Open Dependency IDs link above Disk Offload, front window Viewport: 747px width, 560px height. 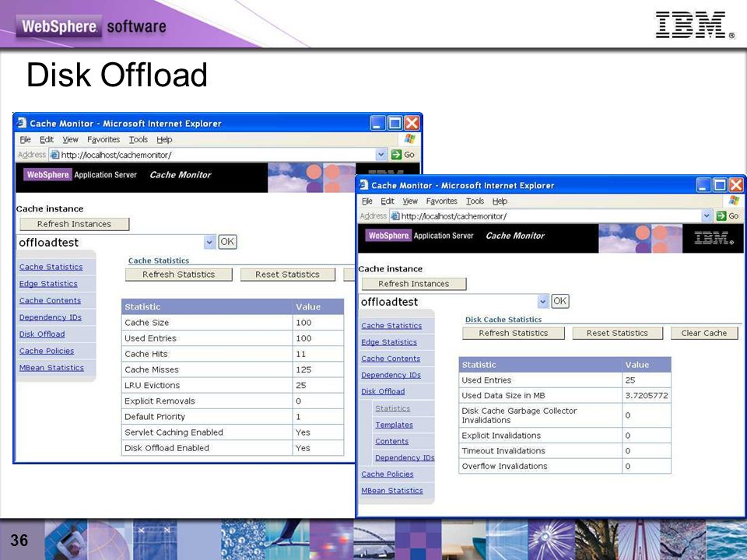tap(391, 375)
